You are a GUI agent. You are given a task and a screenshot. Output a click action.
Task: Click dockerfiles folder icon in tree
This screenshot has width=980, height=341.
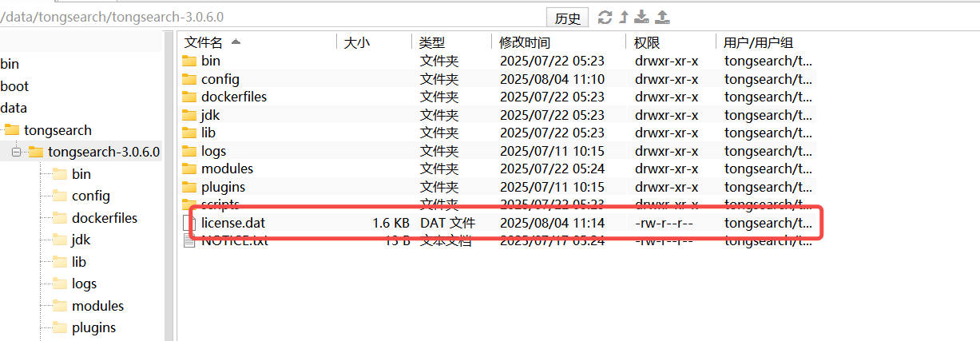[59, 218]
